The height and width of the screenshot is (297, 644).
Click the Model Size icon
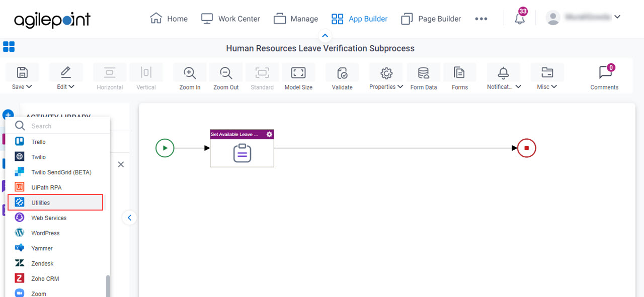coord(298,72)
